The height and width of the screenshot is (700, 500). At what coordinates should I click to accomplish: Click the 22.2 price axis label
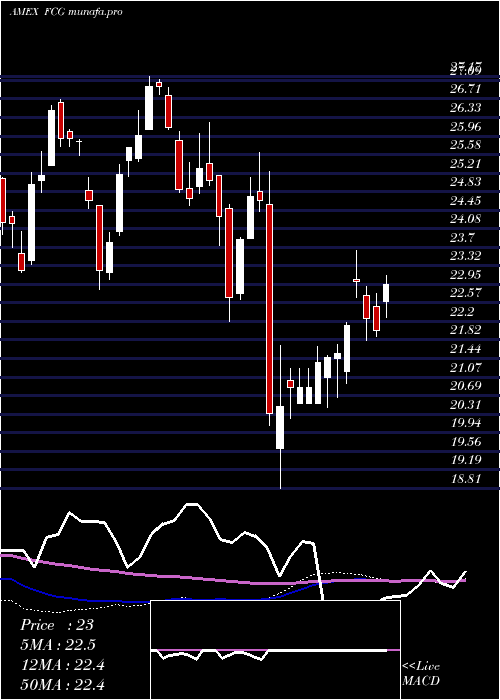tap(462, 312)
